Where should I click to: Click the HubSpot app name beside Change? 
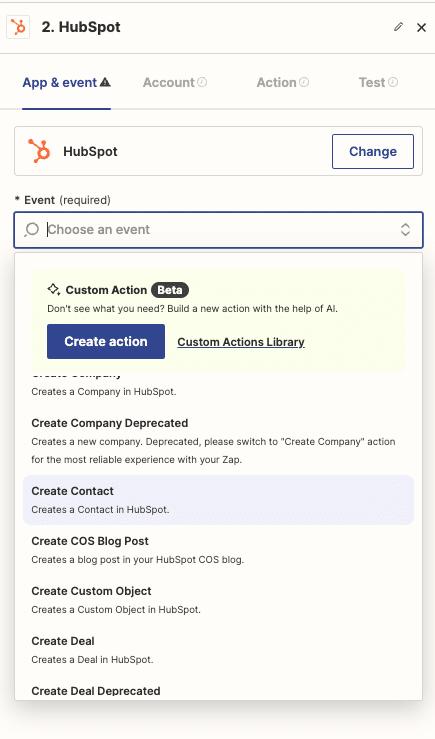coord(90,151)
